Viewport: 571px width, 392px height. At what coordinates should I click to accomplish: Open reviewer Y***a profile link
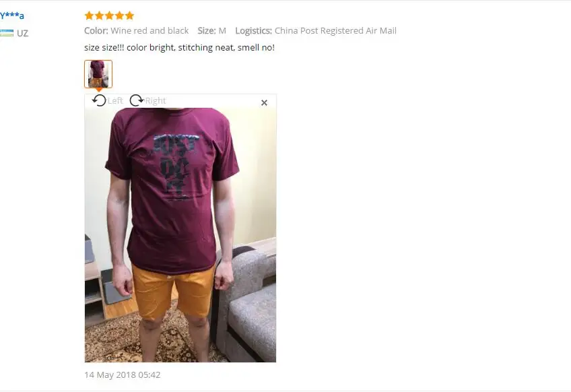(12, 15)
